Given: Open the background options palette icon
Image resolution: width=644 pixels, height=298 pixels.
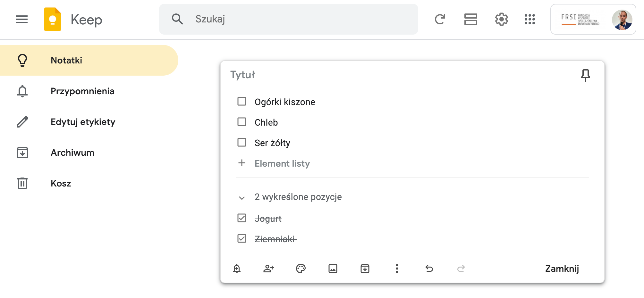Looking at the screenshot, I should pos(301,269).
